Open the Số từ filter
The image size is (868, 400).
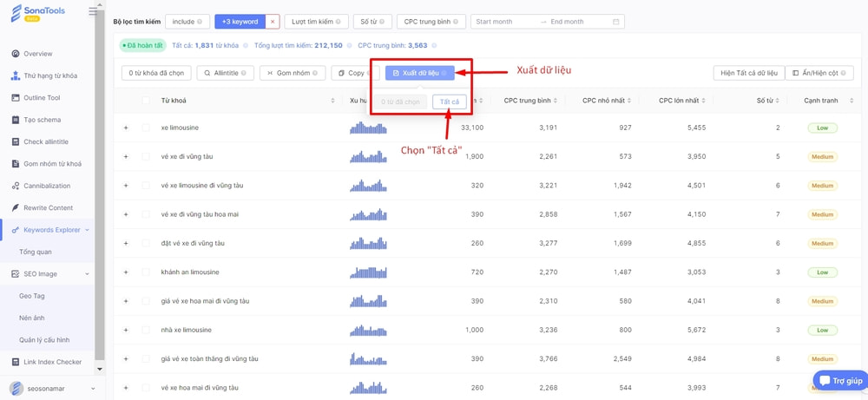coord(372,22)
